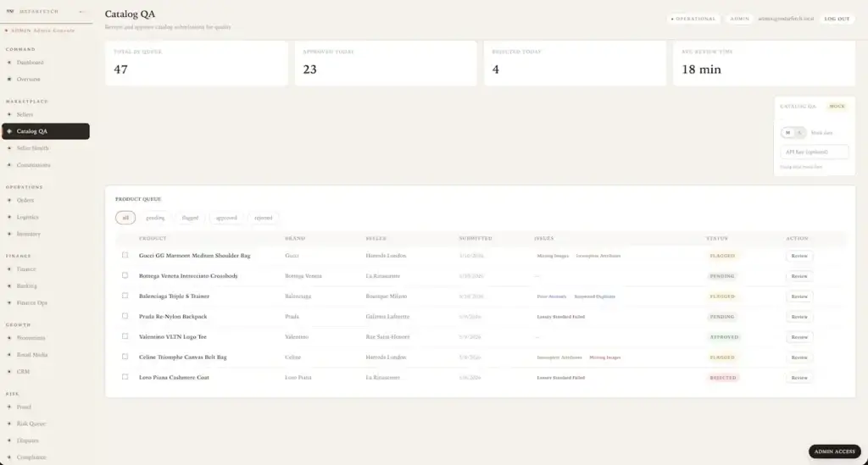Click the Promotions sidebar icon

tap(9, 338)
